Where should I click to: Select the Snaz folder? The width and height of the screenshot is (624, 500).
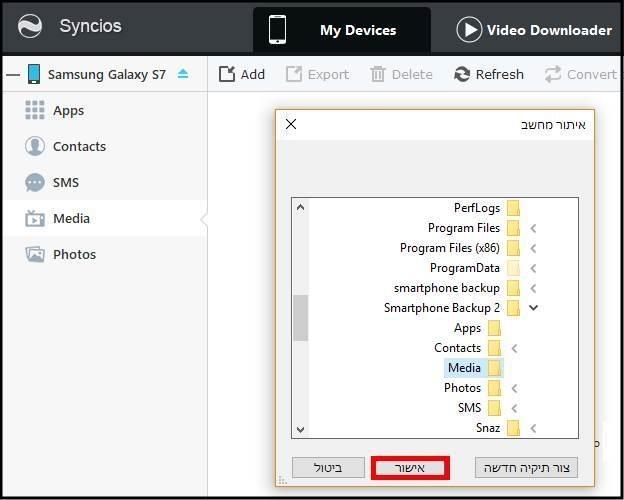click(488, 428)
